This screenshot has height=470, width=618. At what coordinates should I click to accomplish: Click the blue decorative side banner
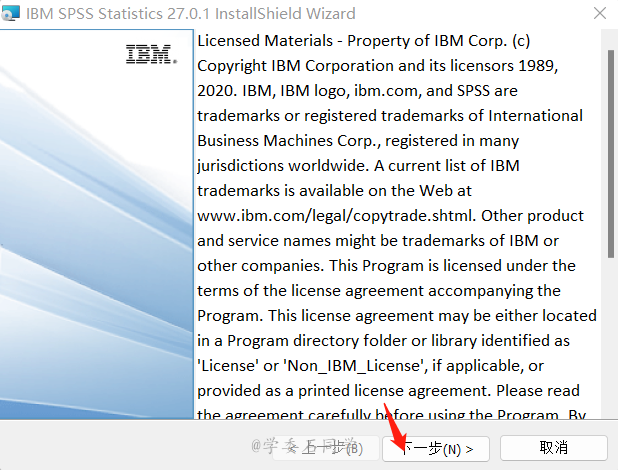pos(96,250)
